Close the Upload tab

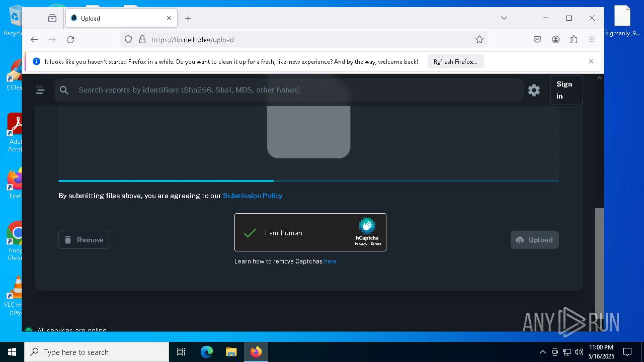click(x=169, y=18)
